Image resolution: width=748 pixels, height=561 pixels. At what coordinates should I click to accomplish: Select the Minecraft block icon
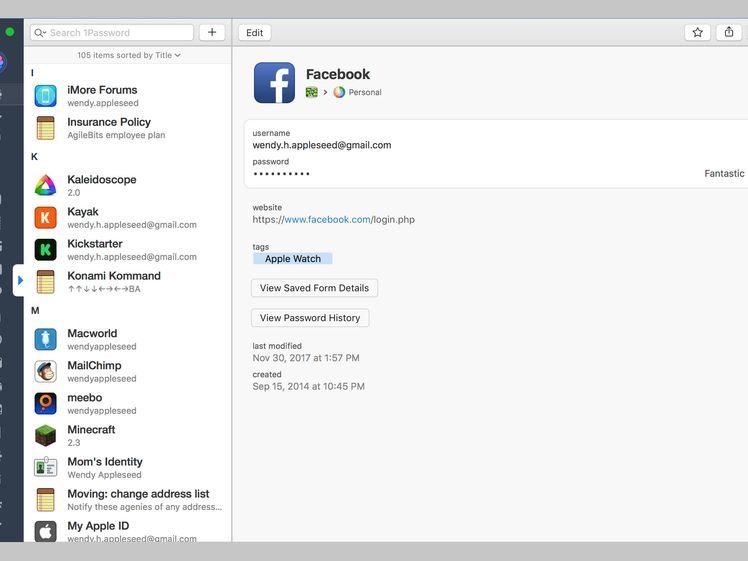coord(45,436)
